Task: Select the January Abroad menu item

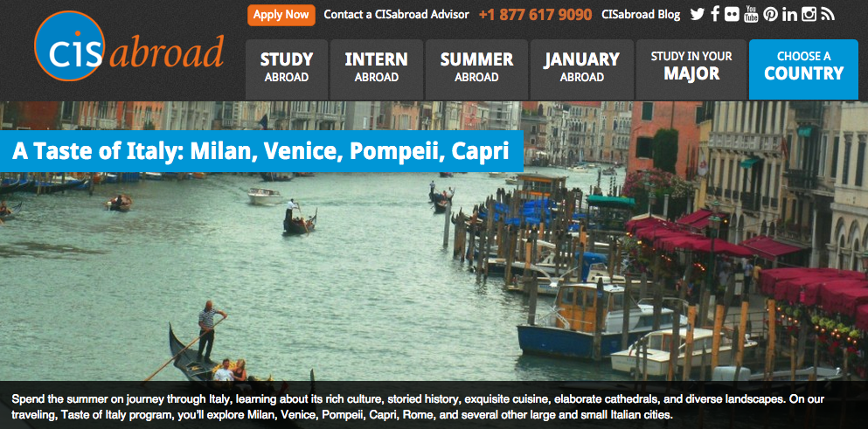Action: tap(582, 69)
